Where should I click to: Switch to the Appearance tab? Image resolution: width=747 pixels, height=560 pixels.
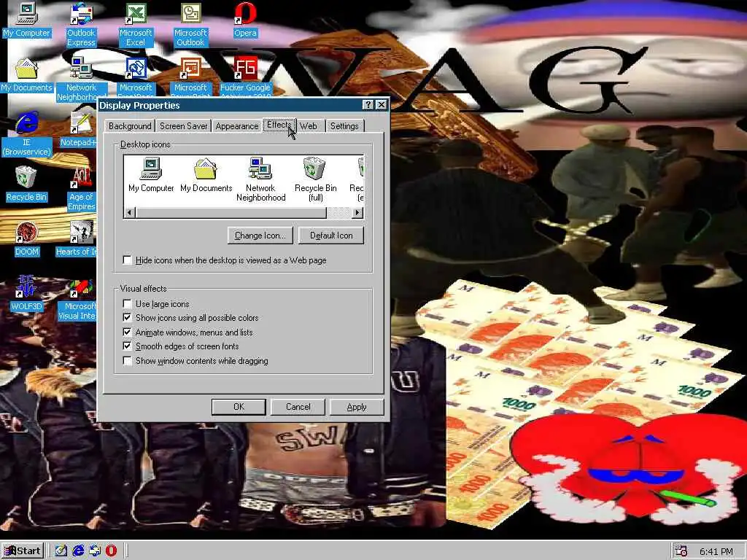coord(237,125)
